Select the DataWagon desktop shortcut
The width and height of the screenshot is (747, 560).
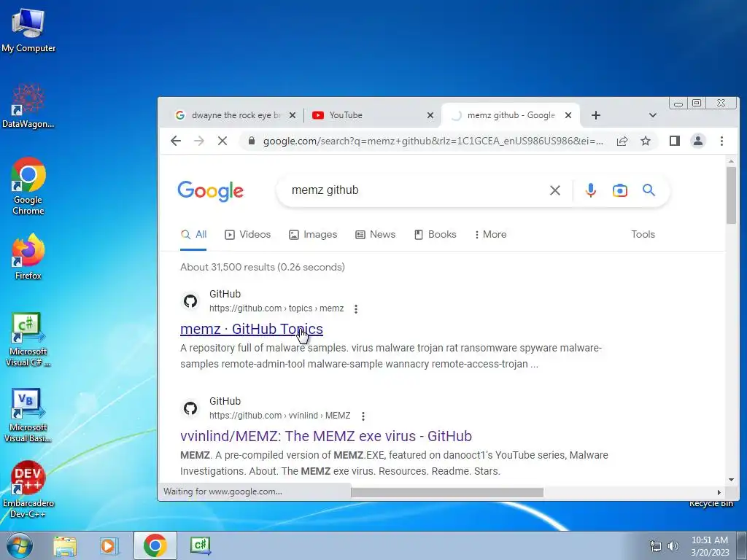(28, 106)
